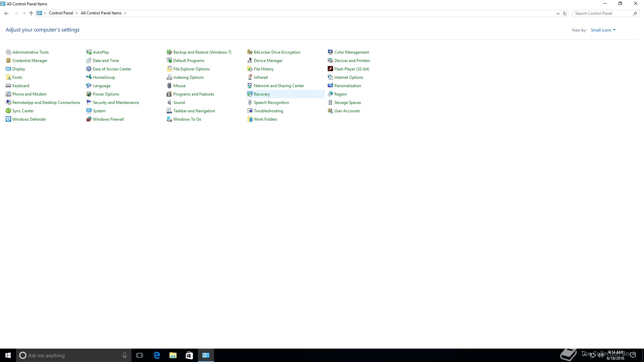The height and width of the screenshot is (362, 644).
Task: Click the Search Control Panel field
Action: (x=606, y=13)
